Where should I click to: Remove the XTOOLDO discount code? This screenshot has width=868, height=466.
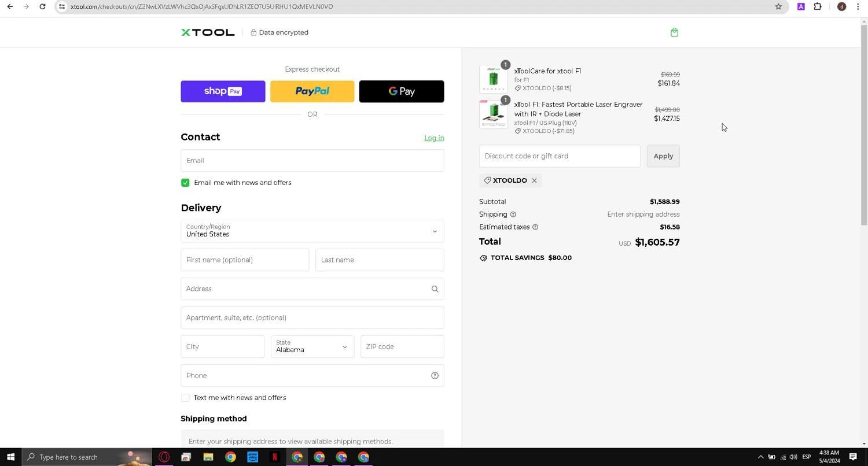(x=534, y=180)
